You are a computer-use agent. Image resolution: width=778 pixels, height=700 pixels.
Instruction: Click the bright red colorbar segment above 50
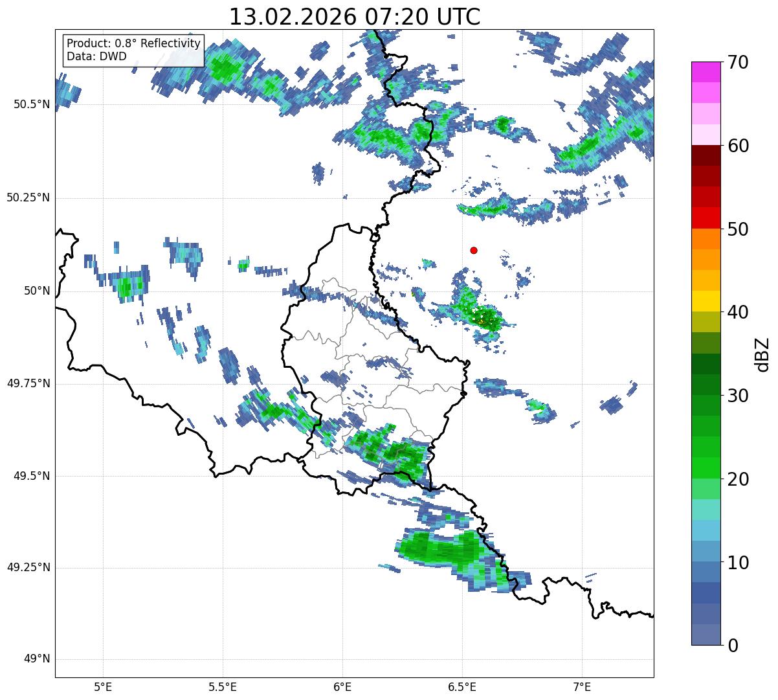(x=706, y=218)
